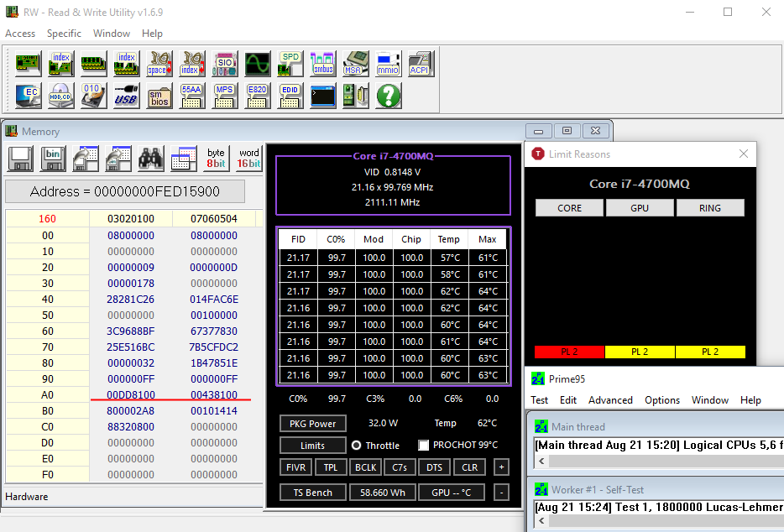Open the Specific menu

tap(64, 34)
